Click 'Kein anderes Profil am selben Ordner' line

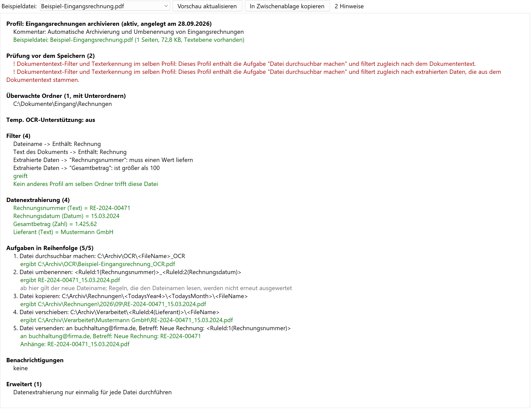pyautogui.click(x=86, y=184)
